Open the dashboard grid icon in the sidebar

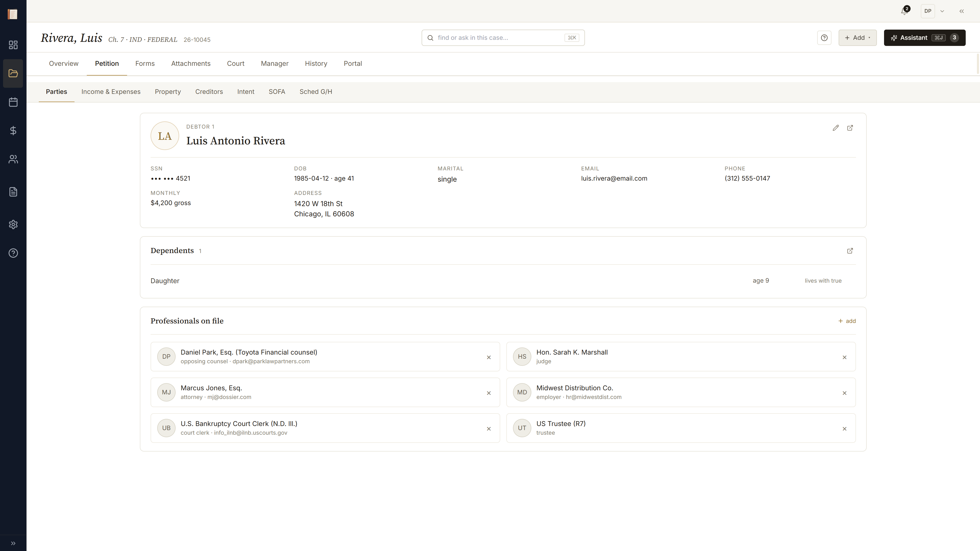tap(13, 45)
